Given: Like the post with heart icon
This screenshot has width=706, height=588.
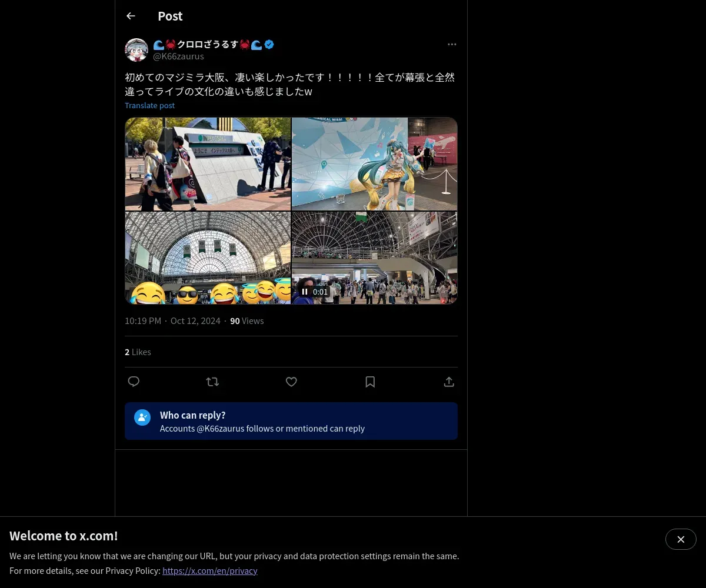Looking at the screenshot, I should (291, 382).
